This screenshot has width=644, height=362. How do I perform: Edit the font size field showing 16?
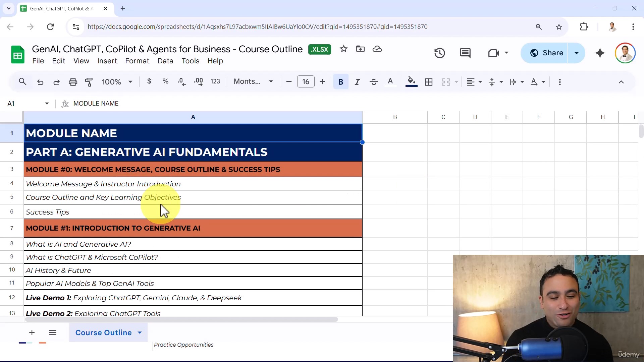(306, 82)
